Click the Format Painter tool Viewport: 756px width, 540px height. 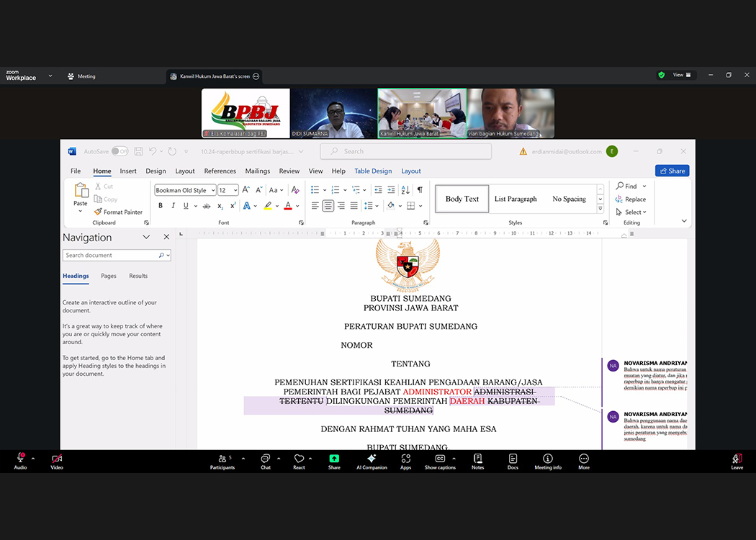click(x=119, y=212)
